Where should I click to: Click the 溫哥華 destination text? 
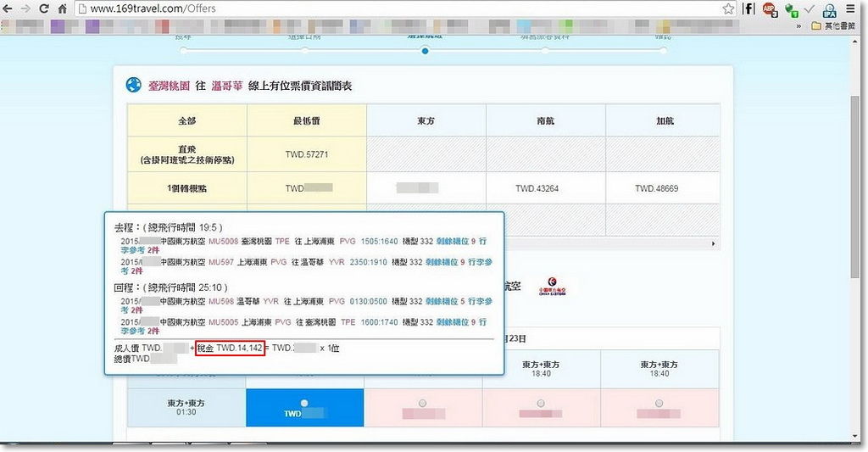click(227, 86)
